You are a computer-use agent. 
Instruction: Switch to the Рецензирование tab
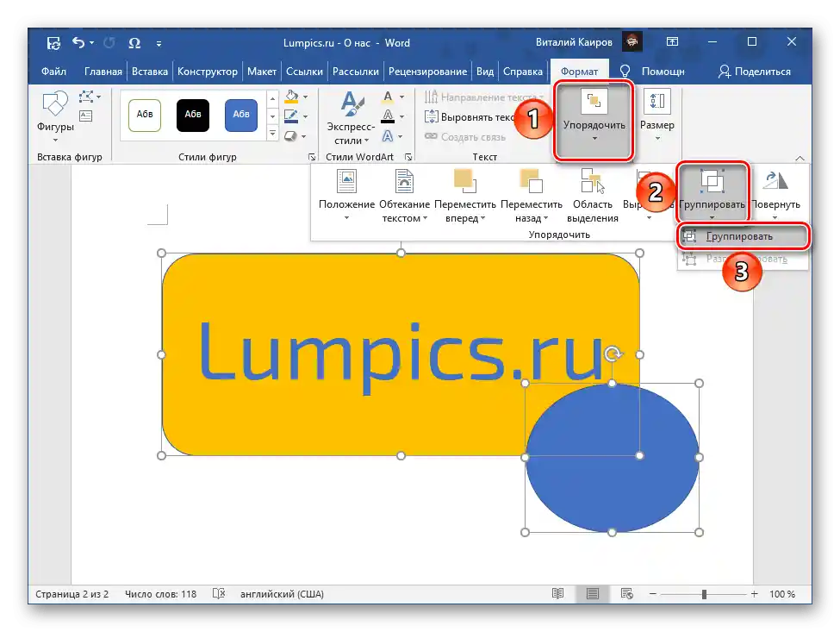tap(427, 72)
